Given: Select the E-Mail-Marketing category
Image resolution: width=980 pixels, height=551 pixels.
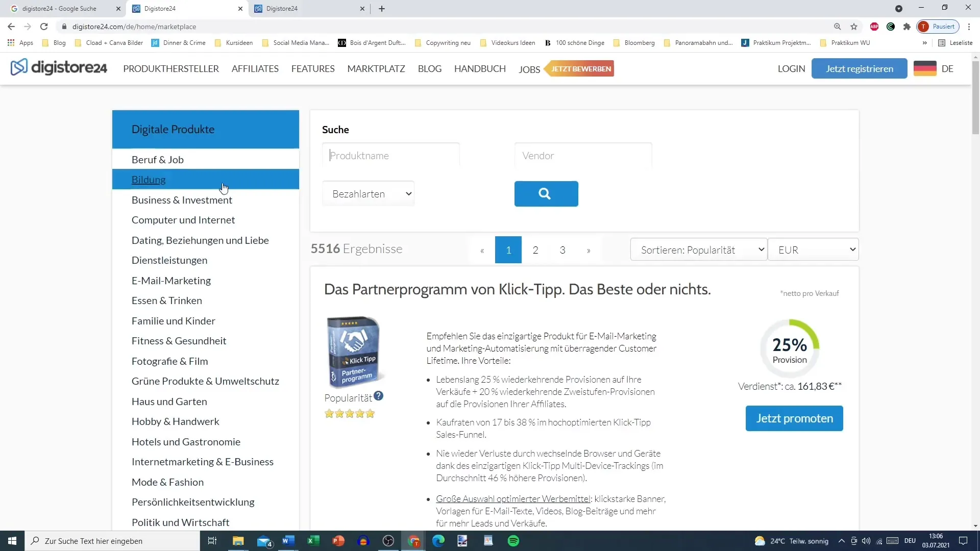Looking at the screenshot, I should coord(206,281).
